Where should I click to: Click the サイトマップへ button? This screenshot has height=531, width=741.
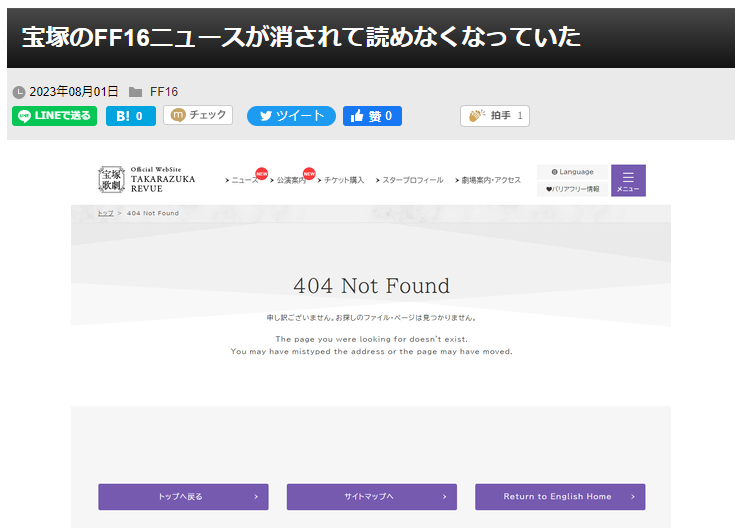tap(371, 497)
